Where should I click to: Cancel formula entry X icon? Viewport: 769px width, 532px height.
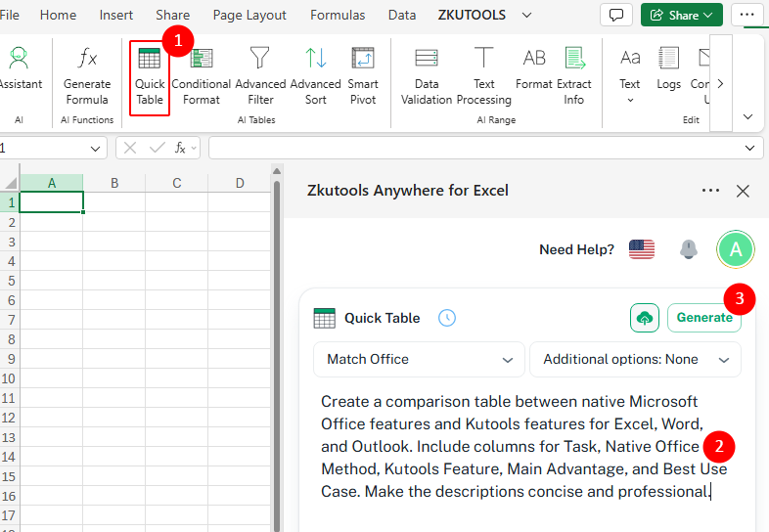pos(130,148)
